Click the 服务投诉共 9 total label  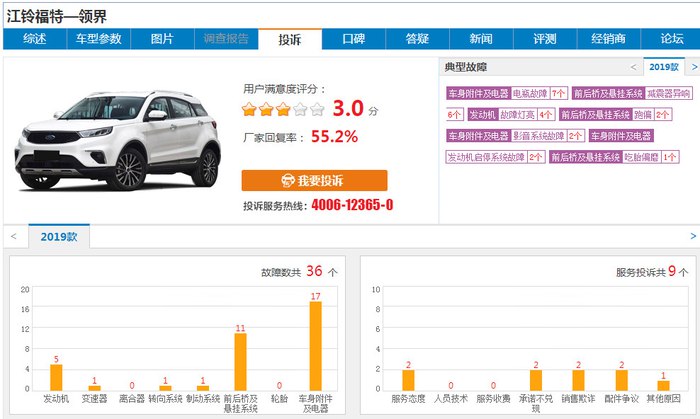point(652,272)
